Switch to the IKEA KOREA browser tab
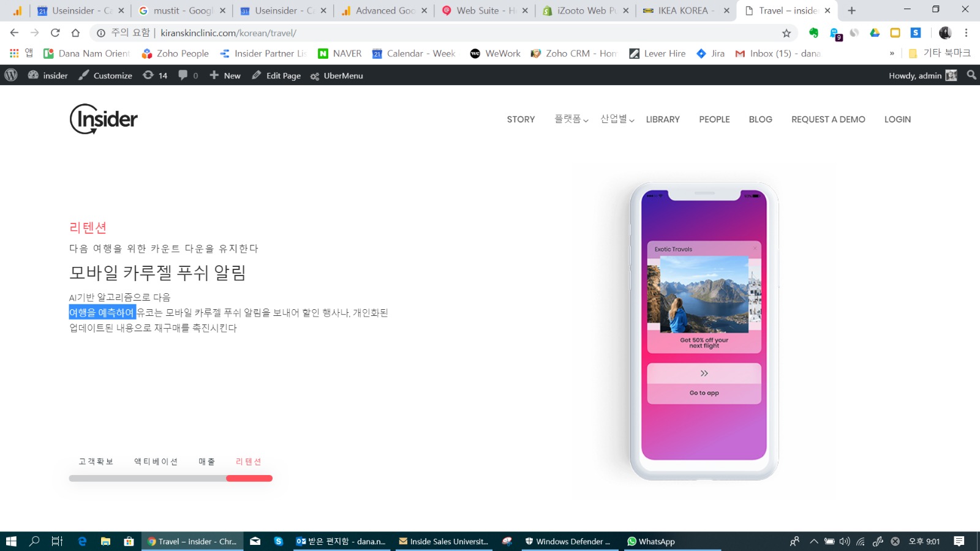This screenshot has width=980, height=551. 682,10
